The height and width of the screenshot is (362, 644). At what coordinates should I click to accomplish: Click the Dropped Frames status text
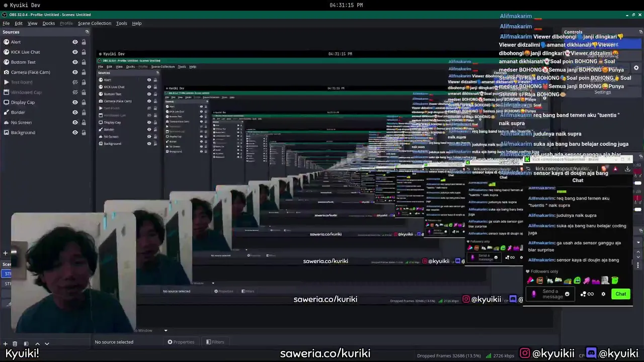click(449, 356)
